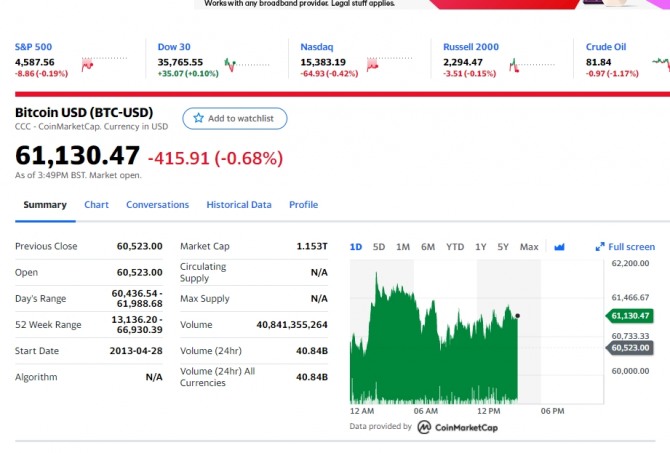The width and height of the screenshot is (670, 453).
Task: Click the green 61,130.47 price marker
Action: point(630,316)
